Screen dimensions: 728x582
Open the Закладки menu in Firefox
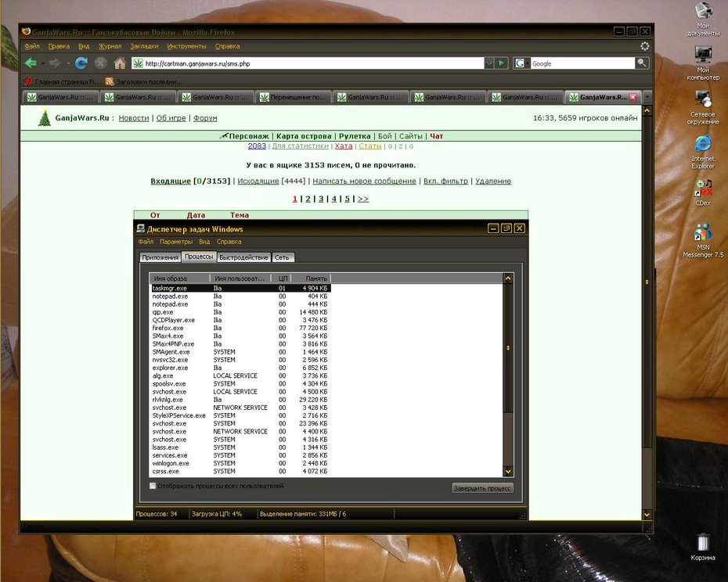(x=144, y=46)
